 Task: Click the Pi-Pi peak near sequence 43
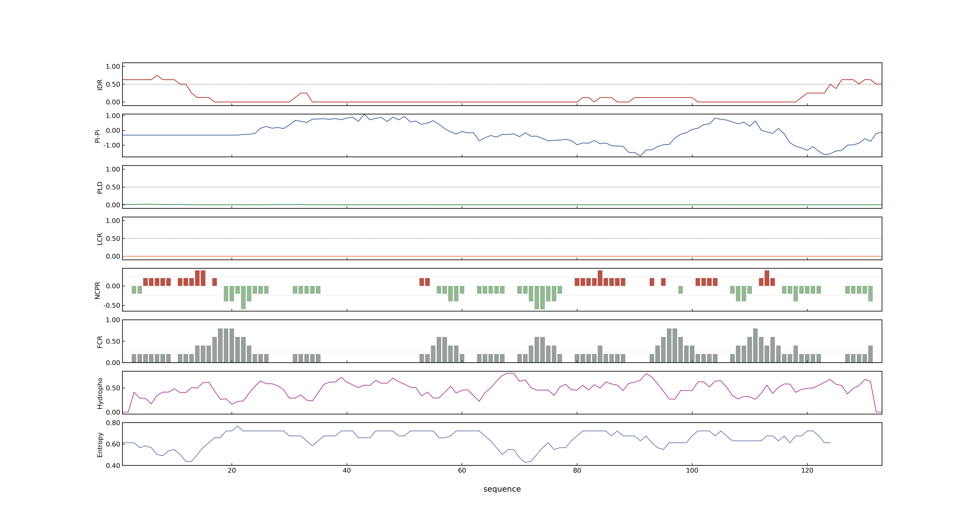364,114
